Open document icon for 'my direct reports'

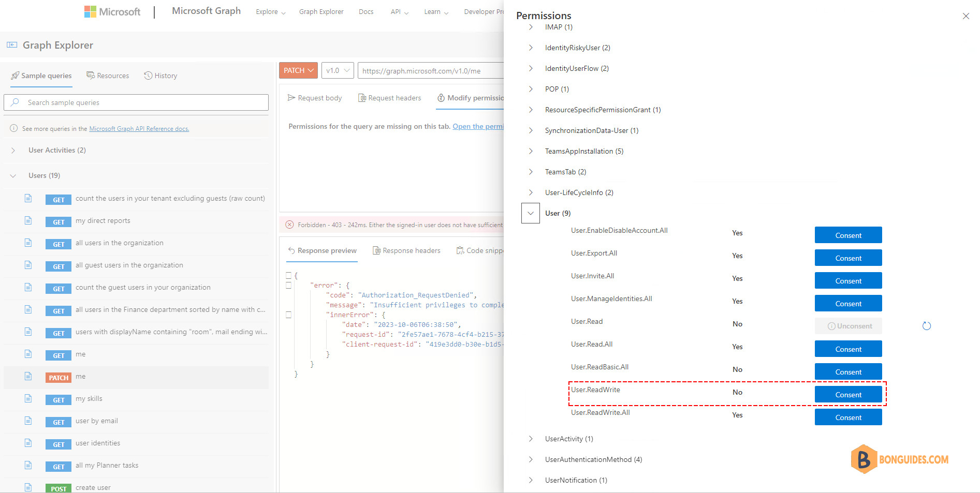28,220
